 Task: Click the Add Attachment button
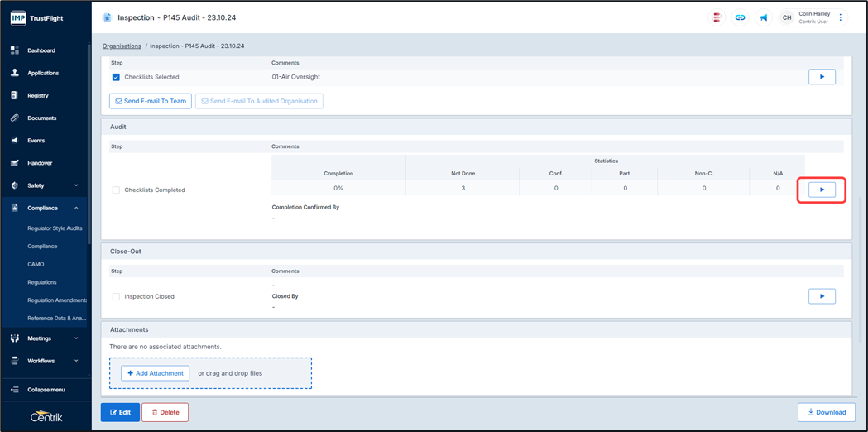coord(156,373)
